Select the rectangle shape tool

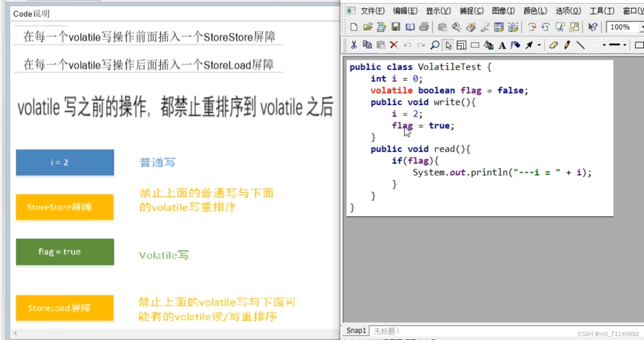[x=639, y=45]
